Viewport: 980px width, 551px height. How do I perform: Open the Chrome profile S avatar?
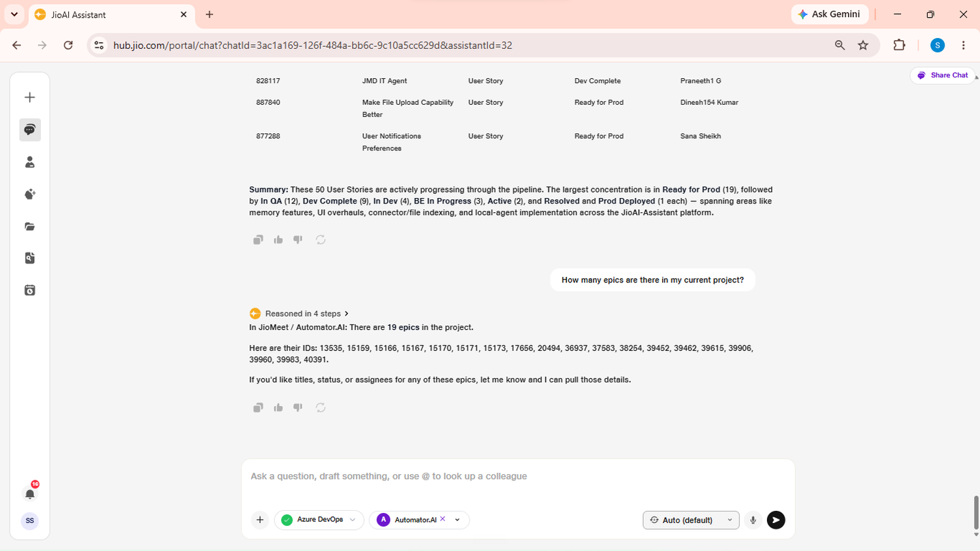pyautogui.click(x=938, y=45)
